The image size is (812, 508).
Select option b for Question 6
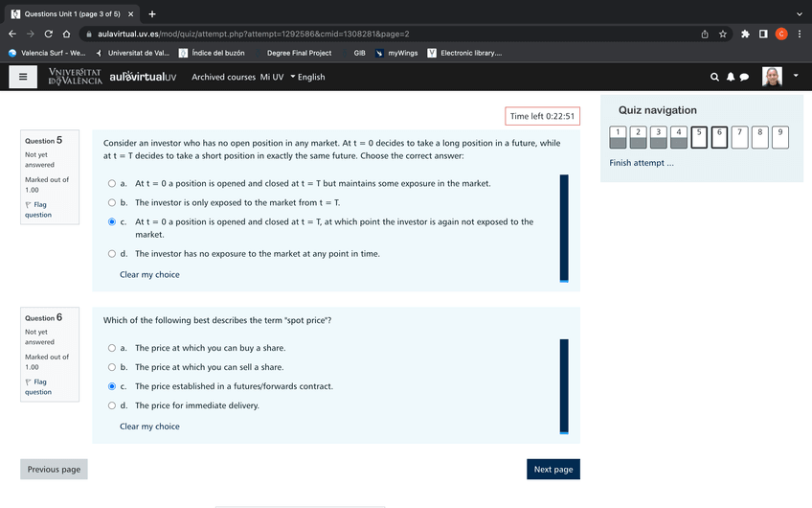[112, 367]
